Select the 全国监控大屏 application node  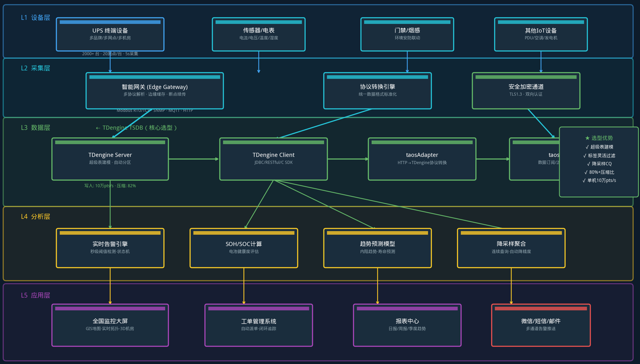[110, 325]
